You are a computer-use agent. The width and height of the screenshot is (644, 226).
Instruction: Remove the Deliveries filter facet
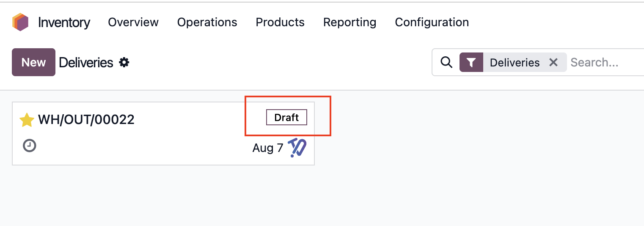click(x=553, y=63)
